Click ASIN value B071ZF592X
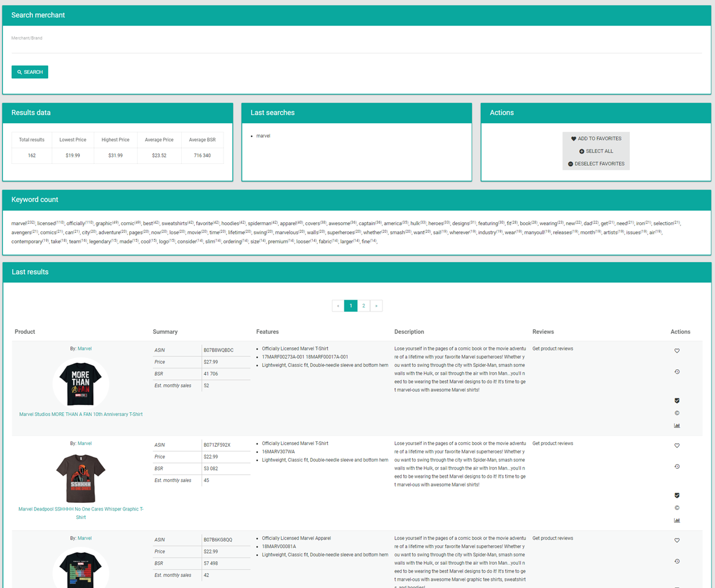This screenshot has width=715, height=588. coord(217,444)
